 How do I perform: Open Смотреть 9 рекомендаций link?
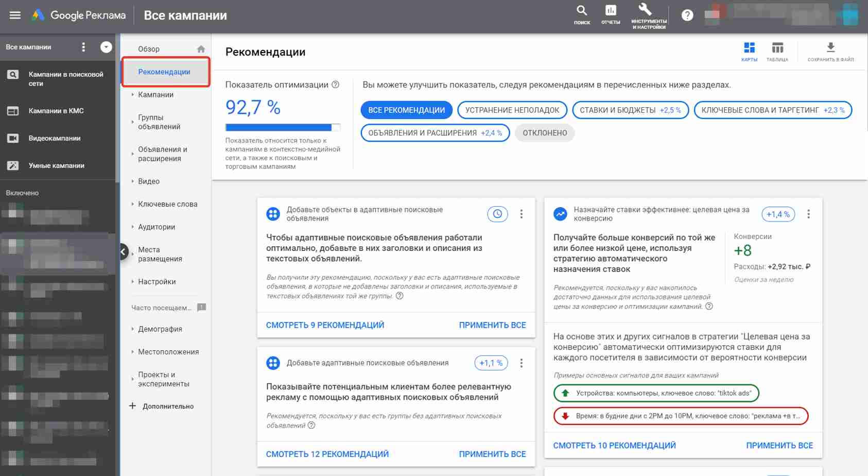[325, 325]
